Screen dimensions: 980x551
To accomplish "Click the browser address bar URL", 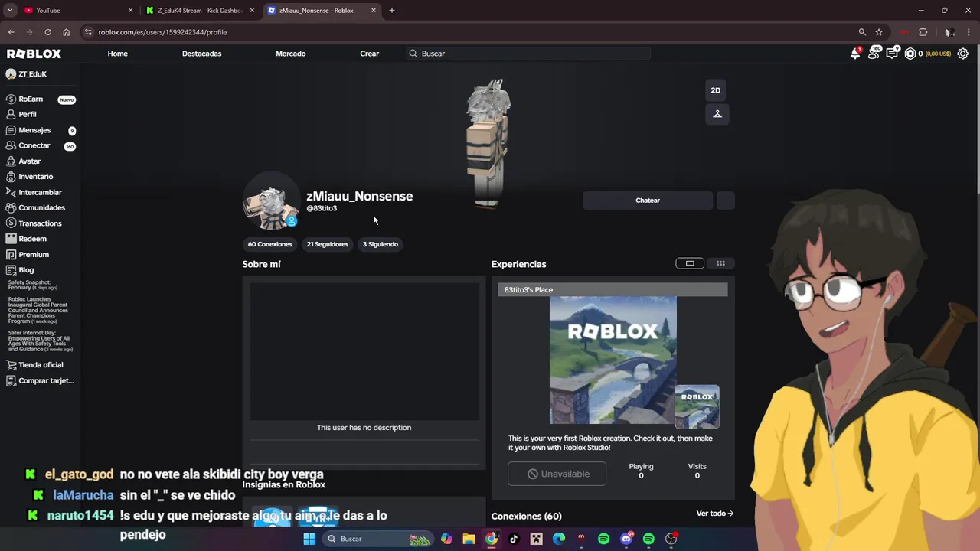I will [x=162, y=32].
